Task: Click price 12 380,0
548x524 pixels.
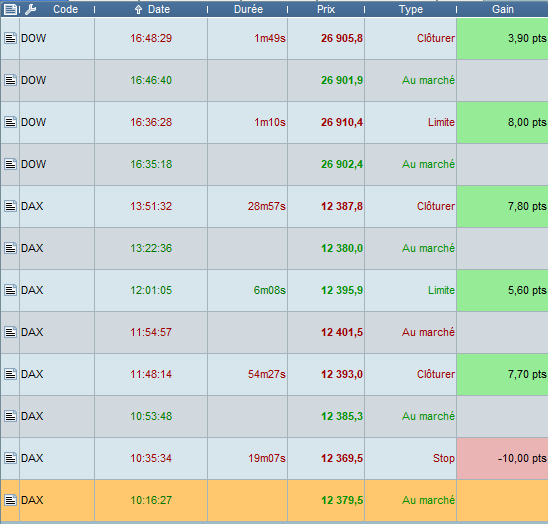Action: coord(342,248)
